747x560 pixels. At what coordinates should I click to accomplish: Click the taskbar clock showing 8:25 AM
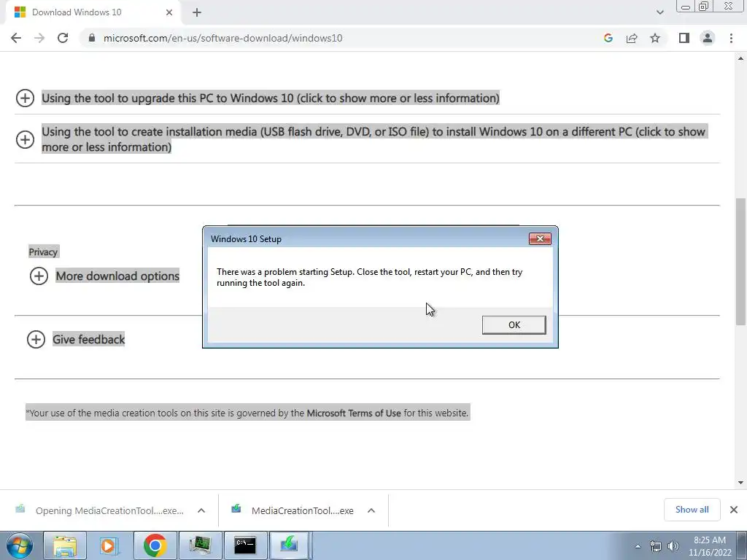(x=710, y=546)
